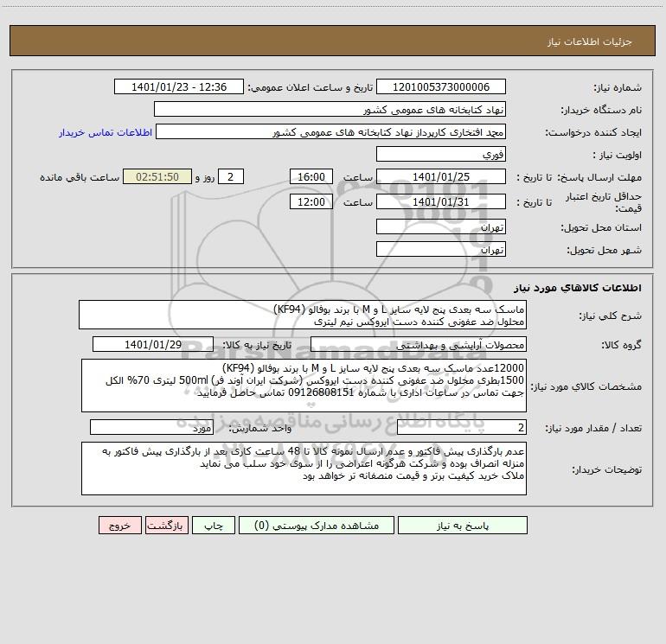Click the product group field محصولات آرایشی و بهداشتی

pyautogui.click(x=419, y=345)
